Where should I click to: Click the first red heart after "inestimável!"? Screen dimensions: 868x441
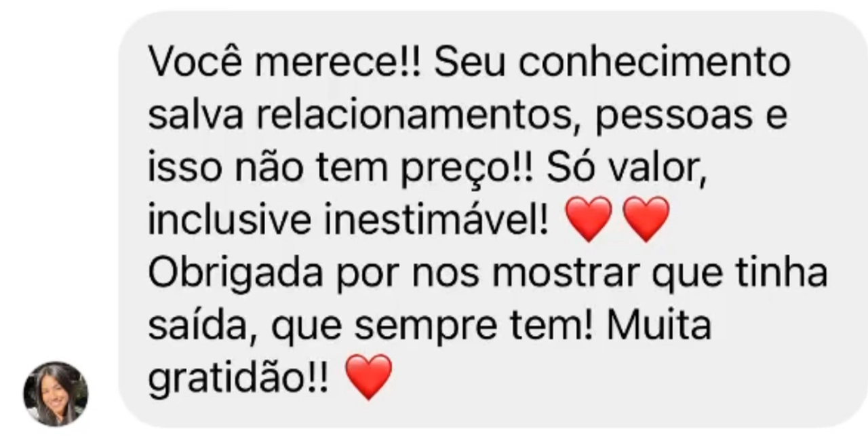click(589, 219)
